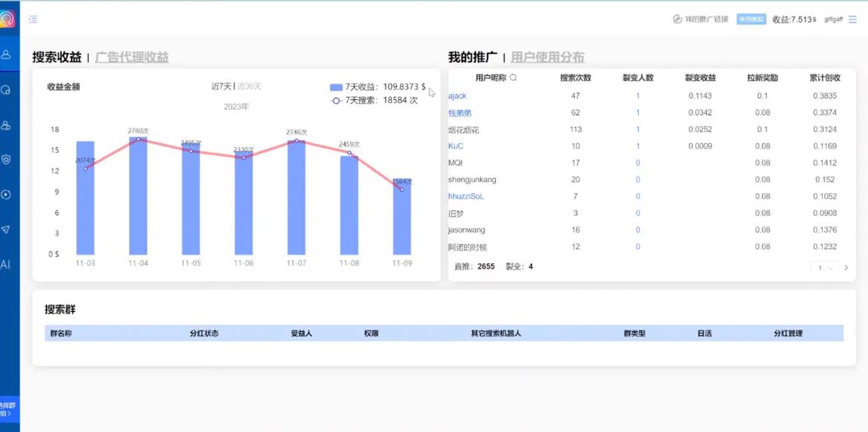Open the shield security sidebar icon

tap(6, 160)
